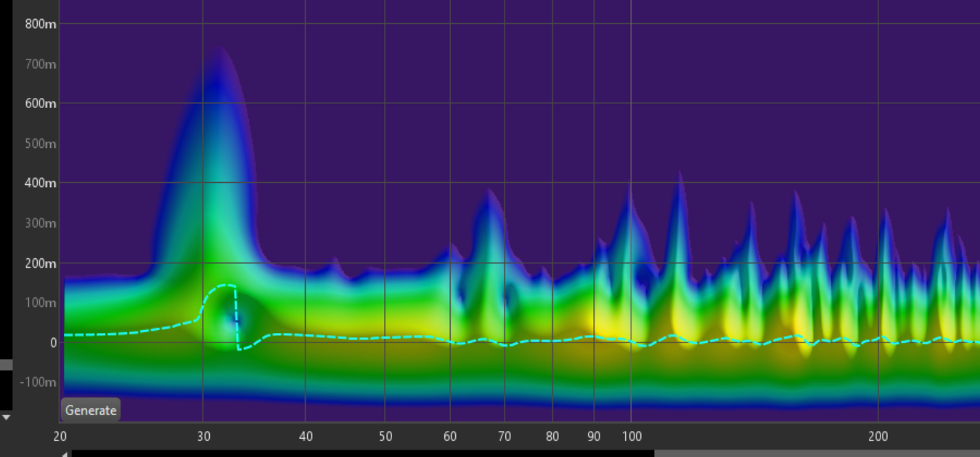
Task: Click the 400m vertical axis label
Action: 41,183
